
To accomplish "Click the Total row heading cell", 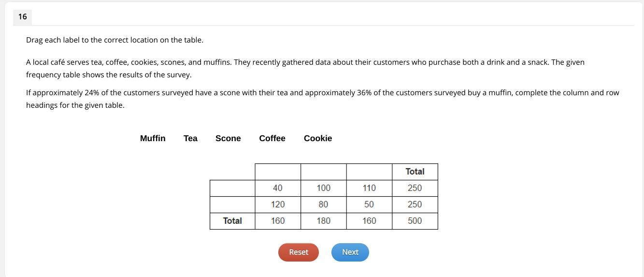I will (232, 221).
